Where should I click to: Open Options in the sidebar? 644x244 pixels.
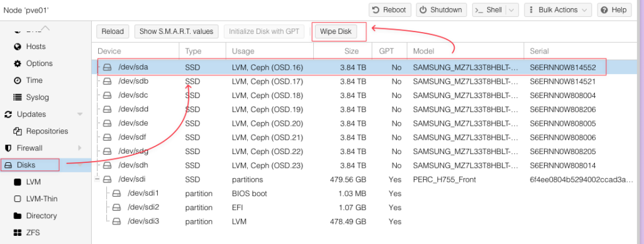pos(39,64)
